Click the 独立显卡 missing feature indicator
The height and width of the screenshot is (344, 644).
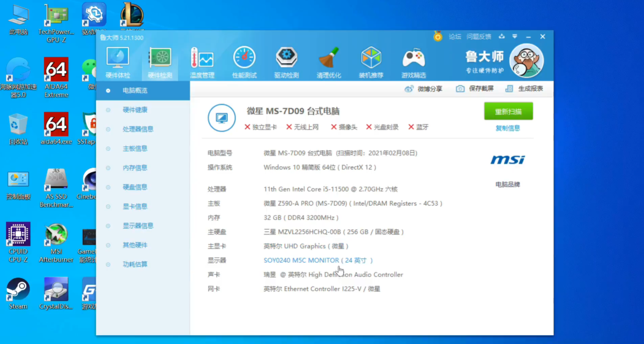[261, 127]
